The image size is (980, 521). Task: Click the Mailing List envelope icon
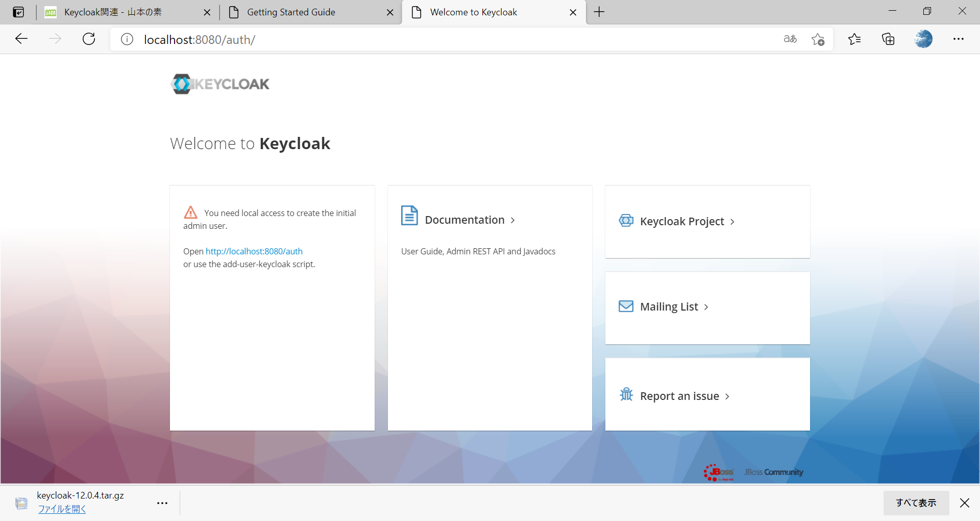coord(626,306)
